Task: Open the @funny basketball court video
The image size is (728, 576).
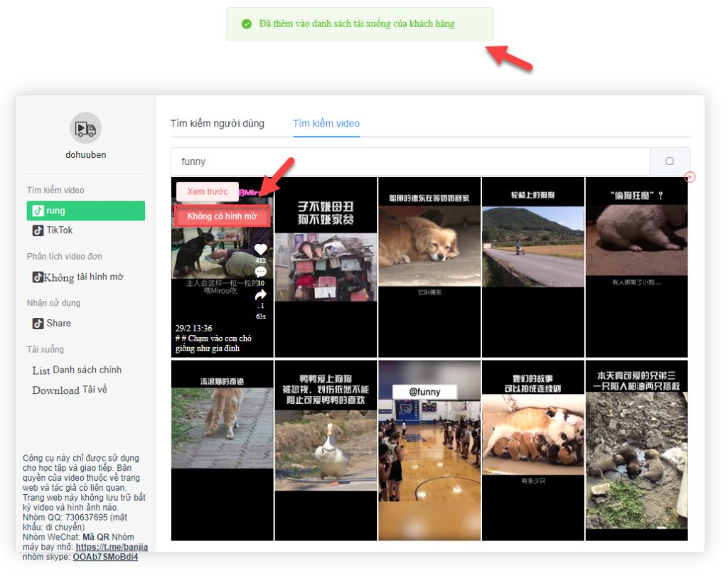Action: [429, 450]
